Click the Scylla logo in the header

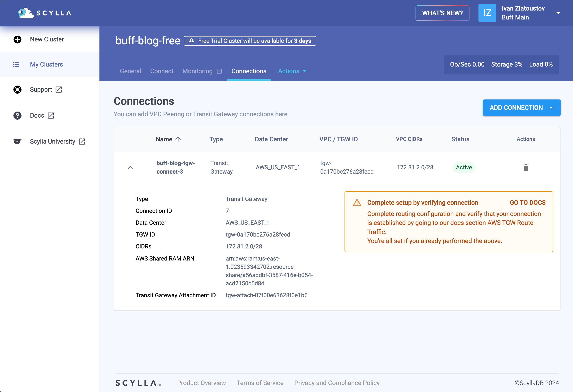click(x=45, y=13)
